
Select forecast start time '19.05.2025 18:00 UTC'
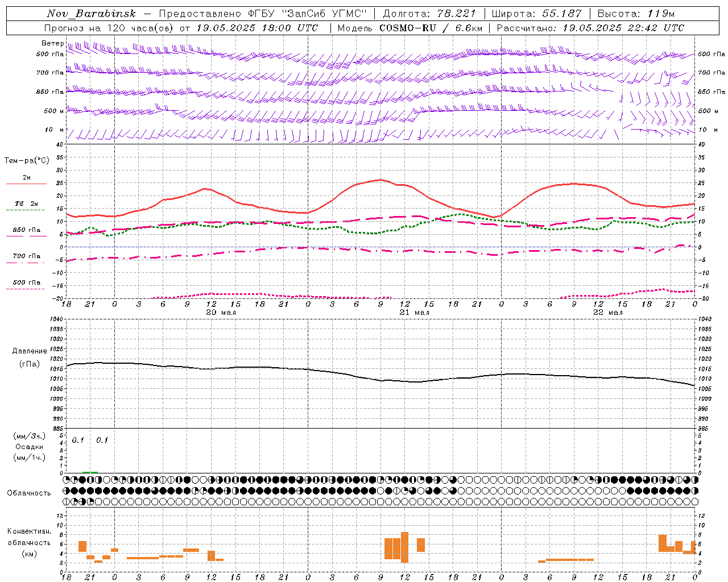[257, 28]
